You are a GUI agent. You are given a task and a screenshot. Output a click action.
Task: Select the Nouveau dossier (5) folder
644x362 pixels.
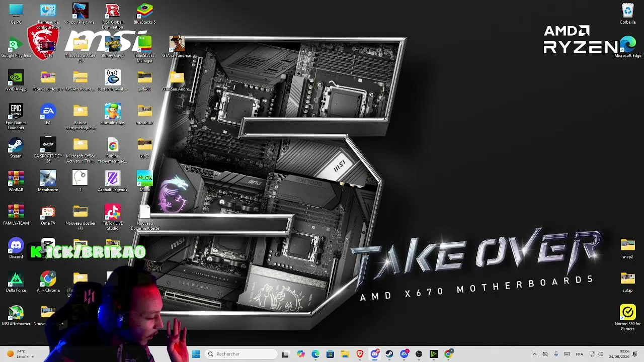[x=80, y=50]
